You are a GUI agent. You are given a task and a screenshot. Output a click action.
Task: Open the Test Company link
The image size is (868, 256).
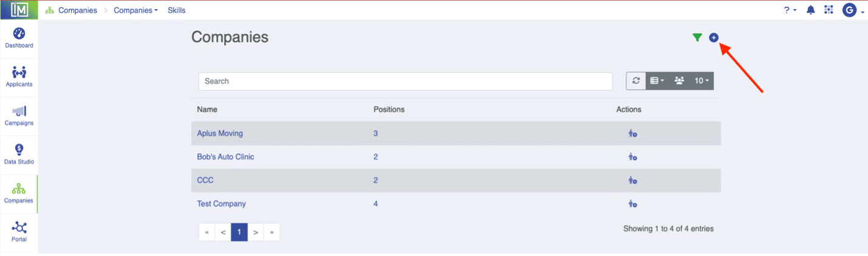(x=222, y=204)
